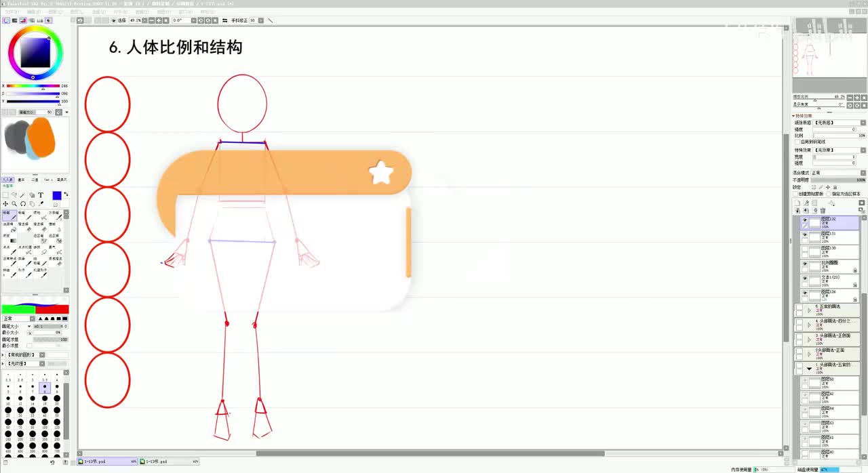
Task: Select the highlighted pencil brush preset
Action: [x=9, y=215]
